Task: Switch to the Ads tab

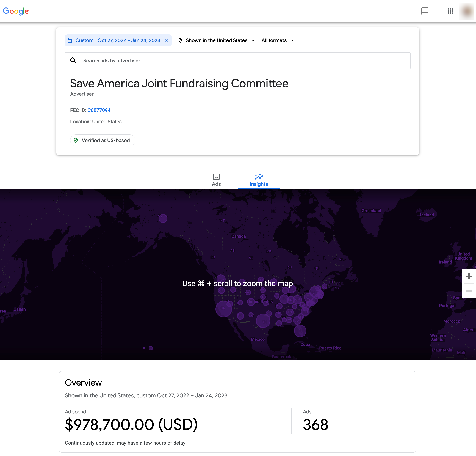Action: click(216, 180)
